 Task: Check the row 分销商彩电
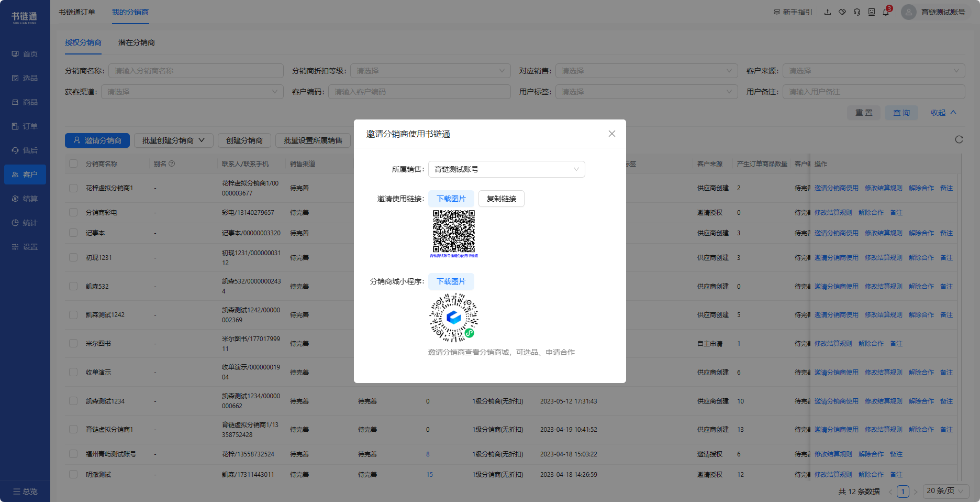coord(73,212)
